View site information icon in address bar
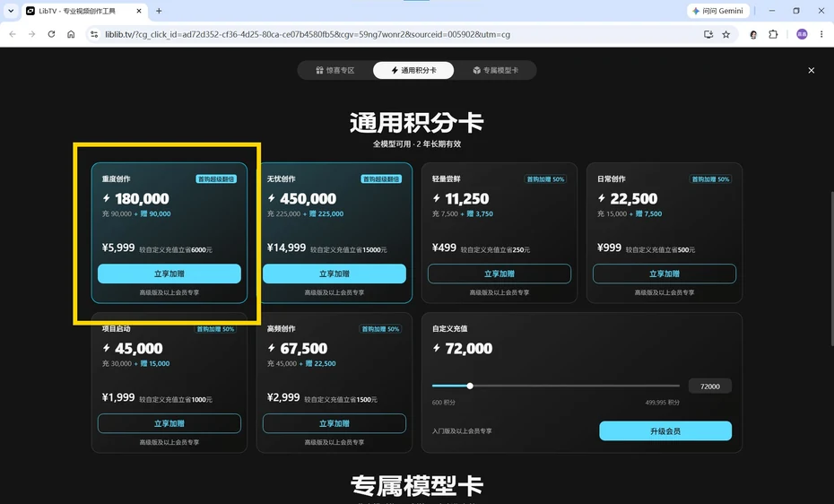Viewport: 834px width, 504px height. [x=94, y=34]
